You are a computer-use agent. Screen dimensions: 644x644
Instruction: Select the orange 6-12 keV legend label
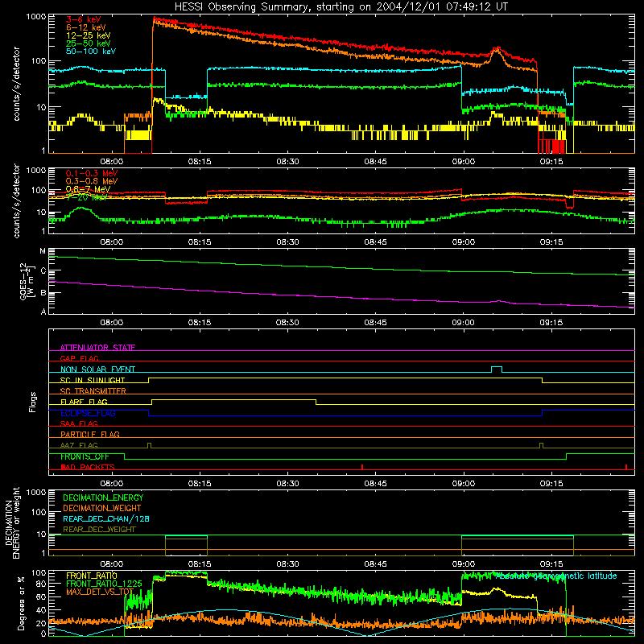point(86,27)
